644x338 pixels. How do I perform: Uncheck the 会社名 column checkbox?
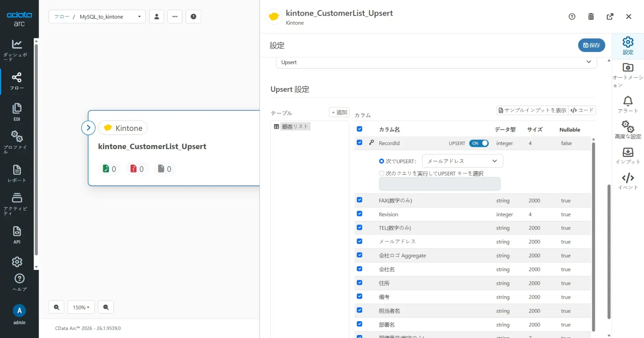click(359, 269)
